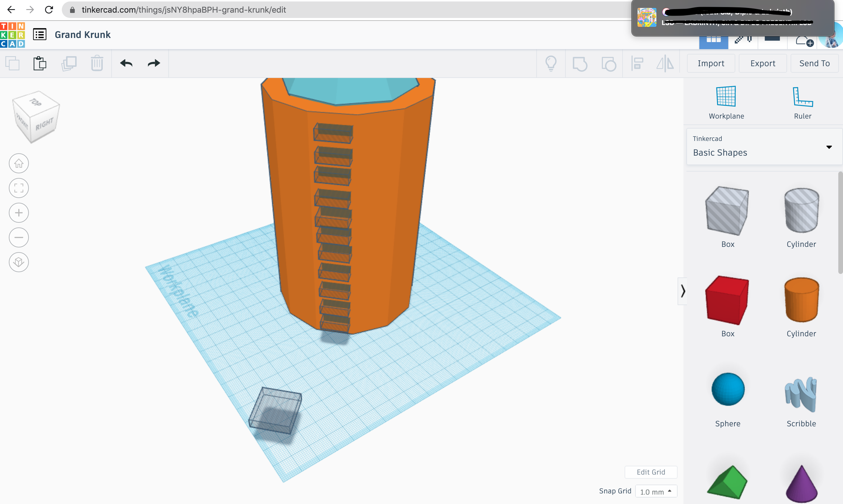Click Fit all in view icon
843x504 pixels.
[x=19, y=188]
